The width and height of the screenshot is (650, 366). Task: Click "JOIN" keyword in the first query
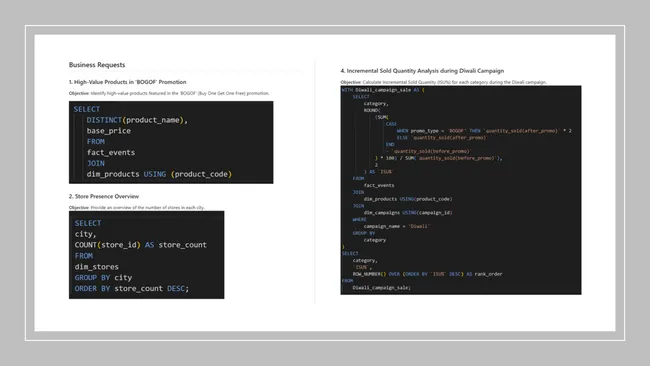pos(96,163)
